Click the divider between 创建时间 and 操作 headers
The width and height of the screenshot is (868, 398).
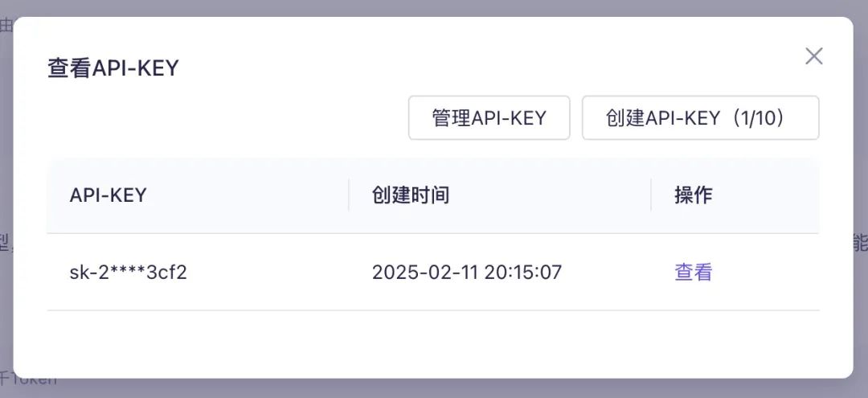[651, 195]
